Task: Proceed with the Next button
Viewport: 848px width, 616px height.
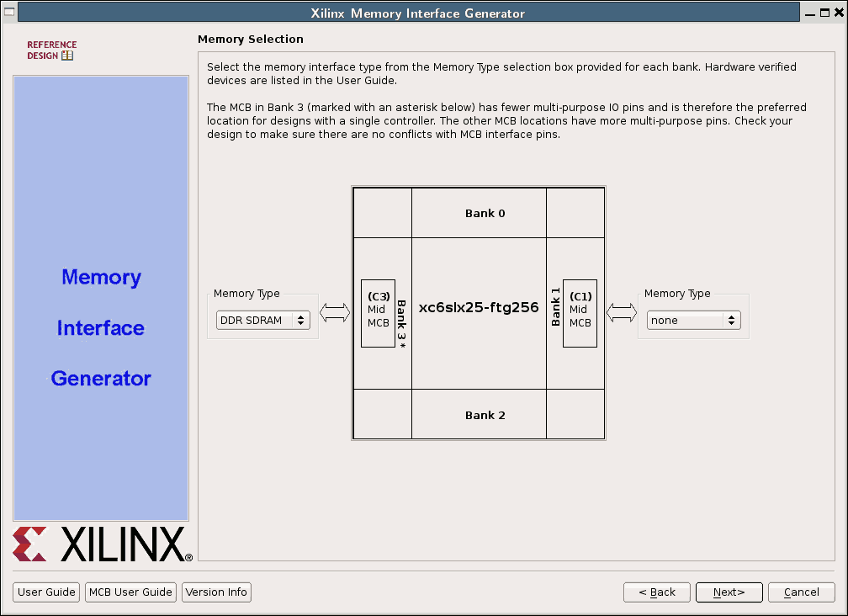Action: (729, 592)
